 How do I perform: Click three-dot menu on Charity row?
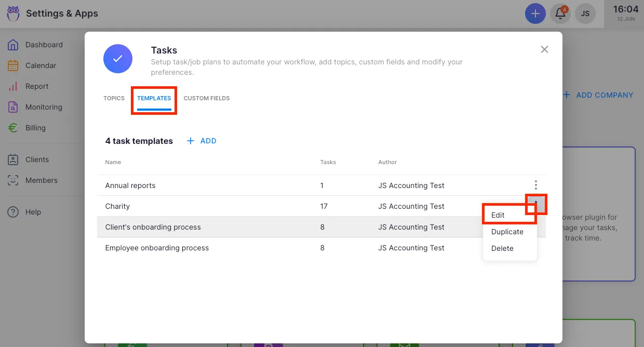point(535,204)
